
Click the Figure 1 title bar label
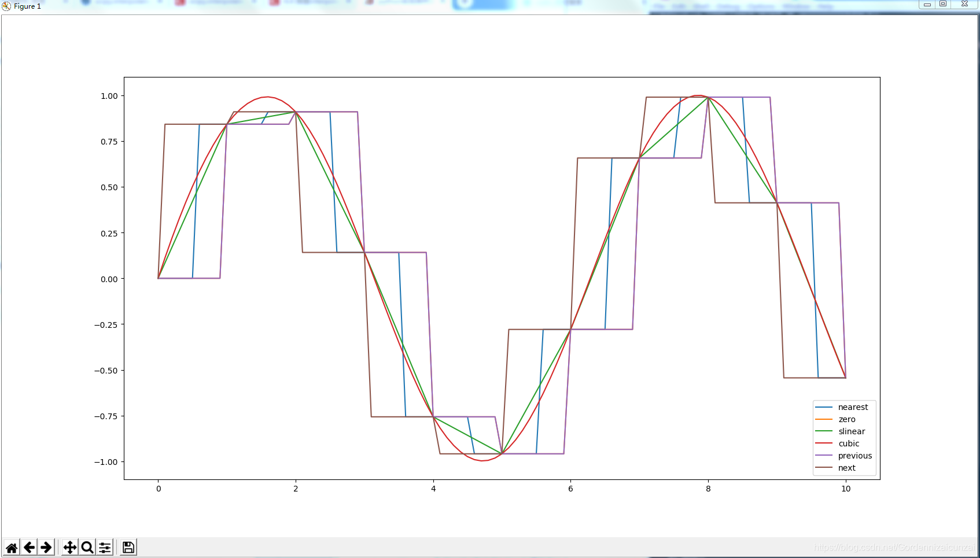pyautogui.click(x=26, y=6)
